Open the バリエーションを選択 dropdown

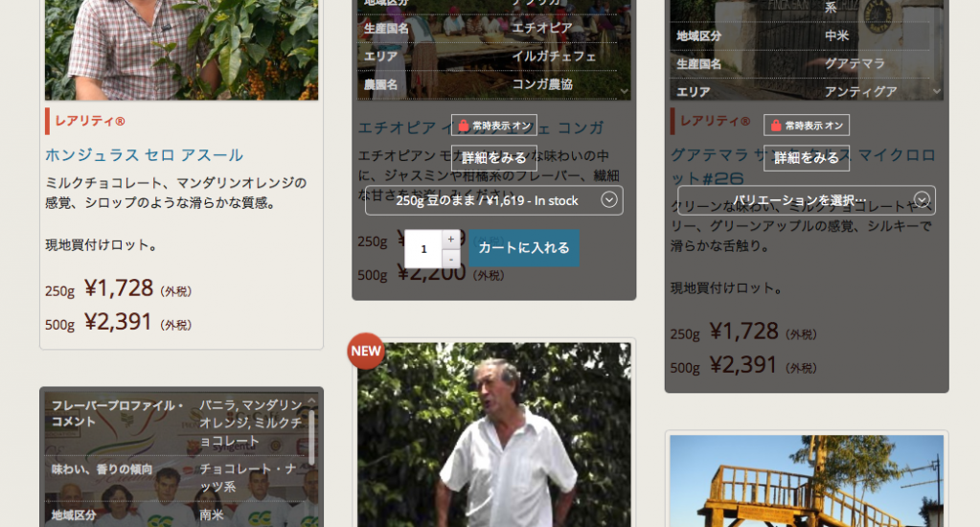(x=807, y=200)
